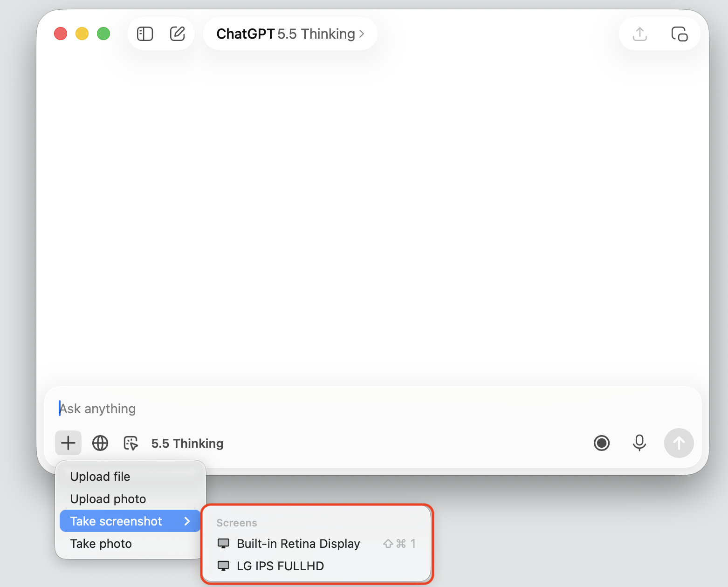This screenshot has height=587, width=728.
Task: Enable web search globe icon
Action: [x=100, y=443]
